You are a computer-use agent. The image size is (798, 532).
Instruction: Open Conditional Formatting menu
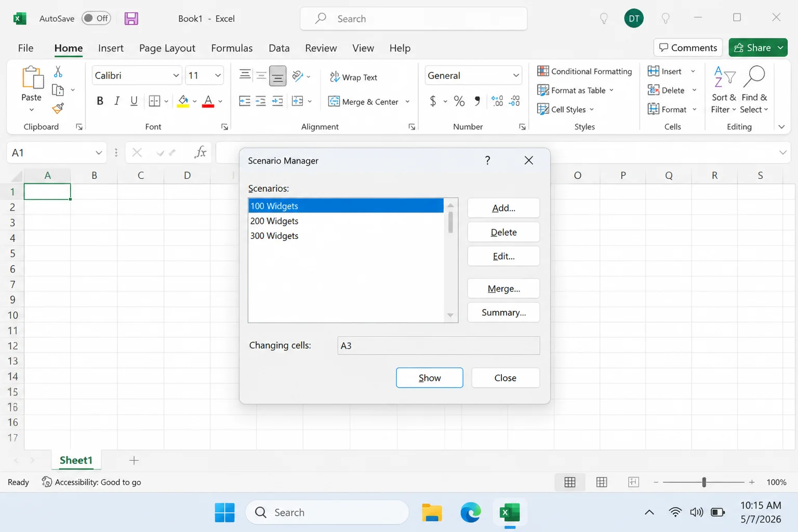point(585,71)
